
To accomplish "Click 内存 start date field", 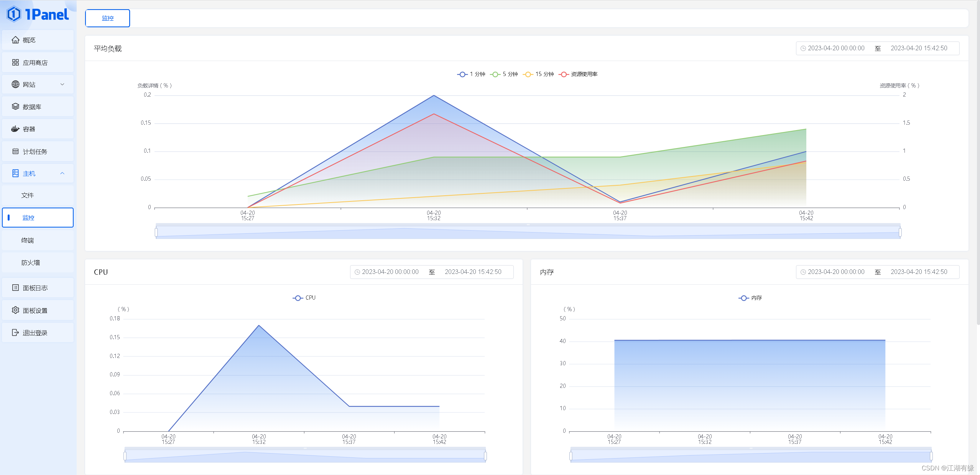I will pos(836,272).
